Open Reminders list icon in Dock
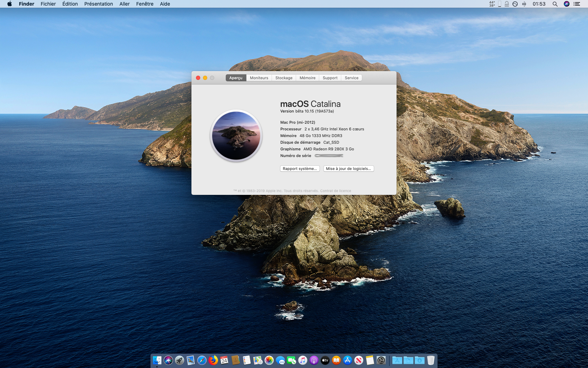Image resolution: width=588 pixels, height=368 pixels. tap(247, 360)
